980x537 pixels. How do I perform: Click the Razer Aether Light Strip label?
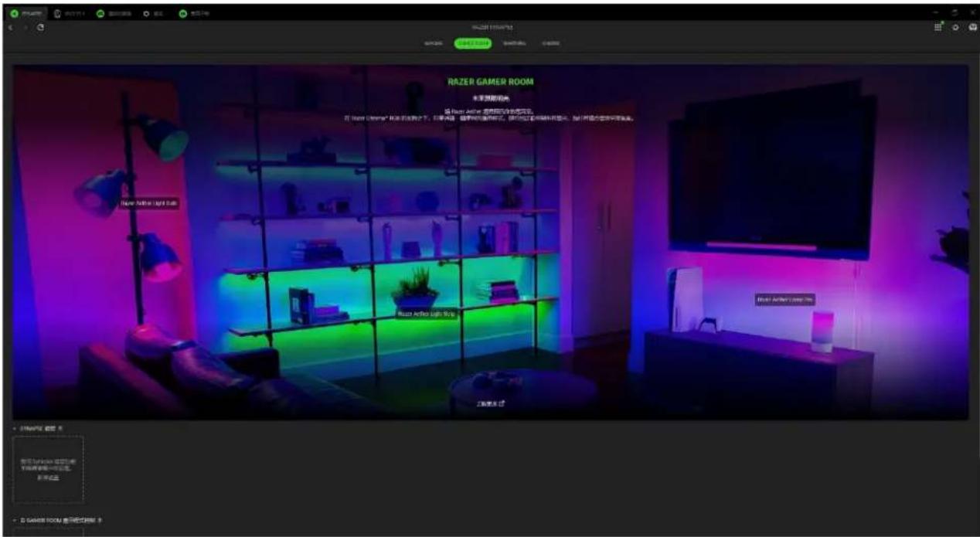[x=427, y=314]
